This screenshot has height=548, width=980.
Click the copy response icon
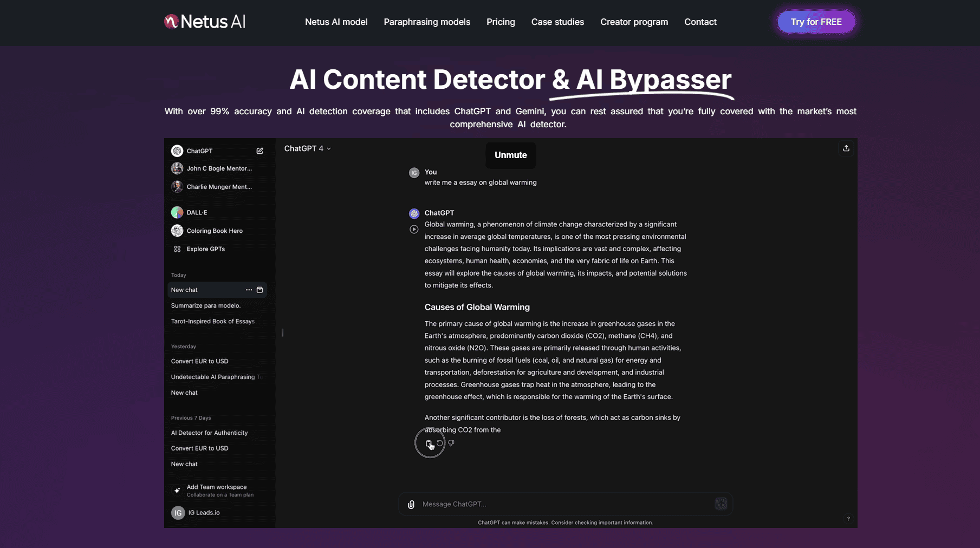(429, 443)
